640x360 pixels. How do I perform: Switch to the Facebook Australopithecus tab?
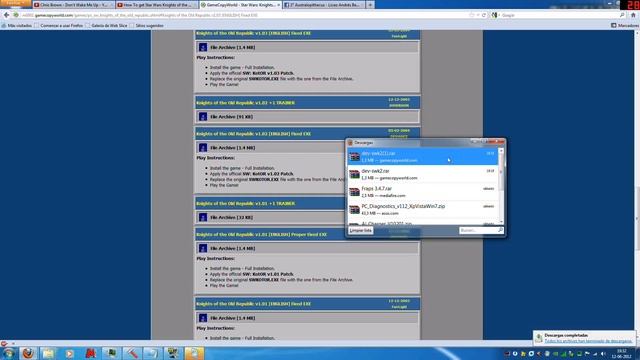tap(323, 5)
